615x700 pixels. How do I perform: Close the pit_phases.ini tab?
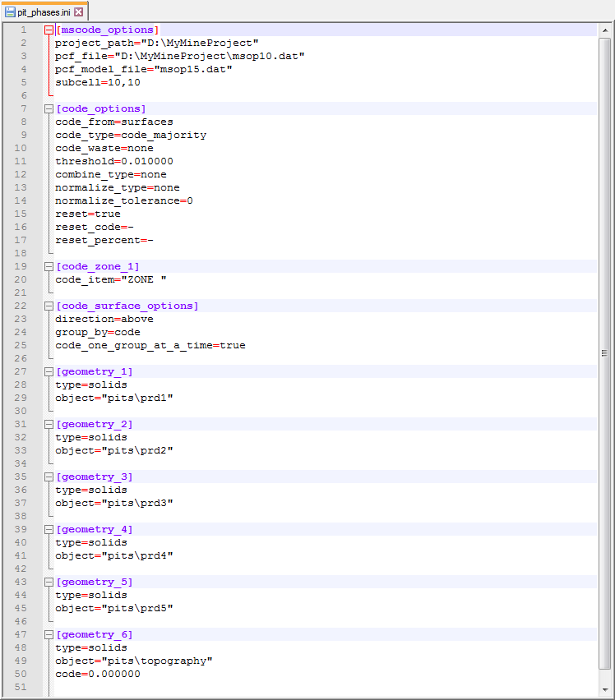[79, 12]
